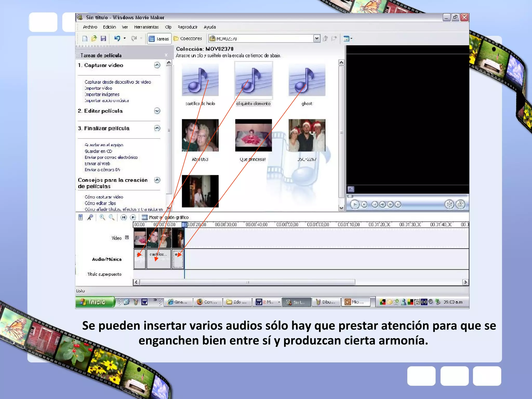This screenshot has width=532, height=399.
Task: Expand the Editar película section
Action: click(x=157, y=111)
